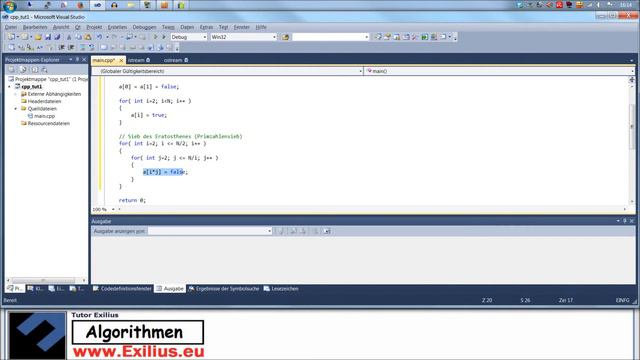Click the Start Debugging play icon
The image size is (640, 360).
coord(155,37)
